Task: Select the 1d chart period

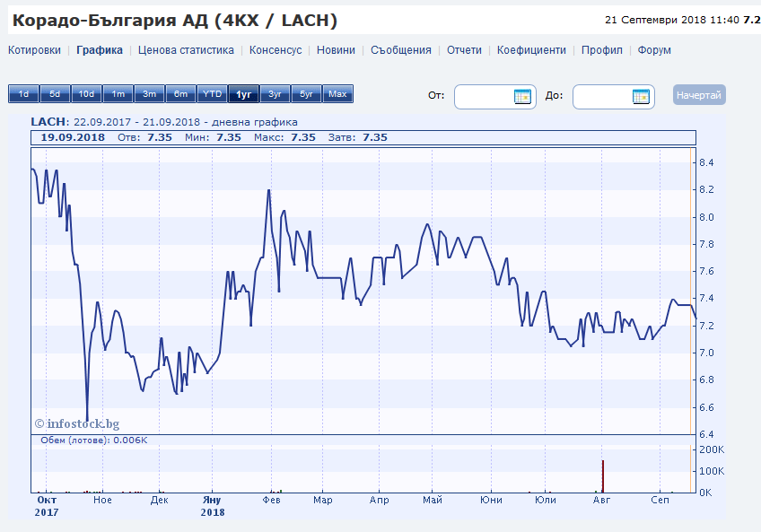Action: point(23,93)
